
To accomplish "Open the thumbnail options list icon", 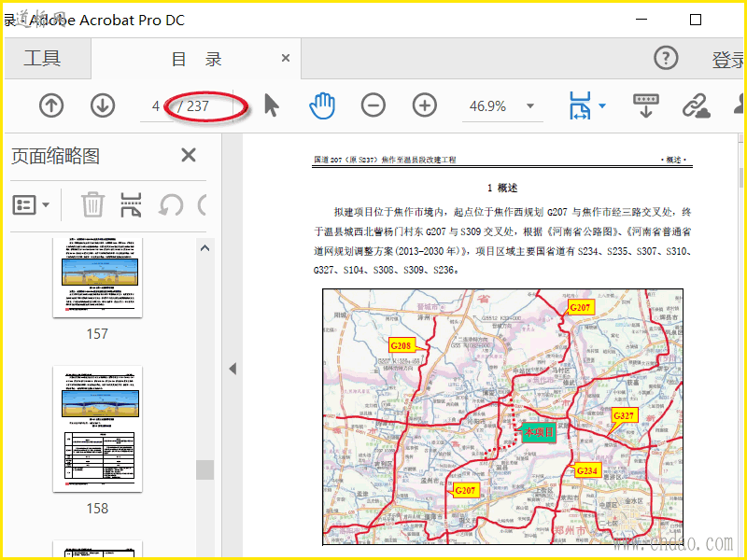I will (x=31, y=205).
